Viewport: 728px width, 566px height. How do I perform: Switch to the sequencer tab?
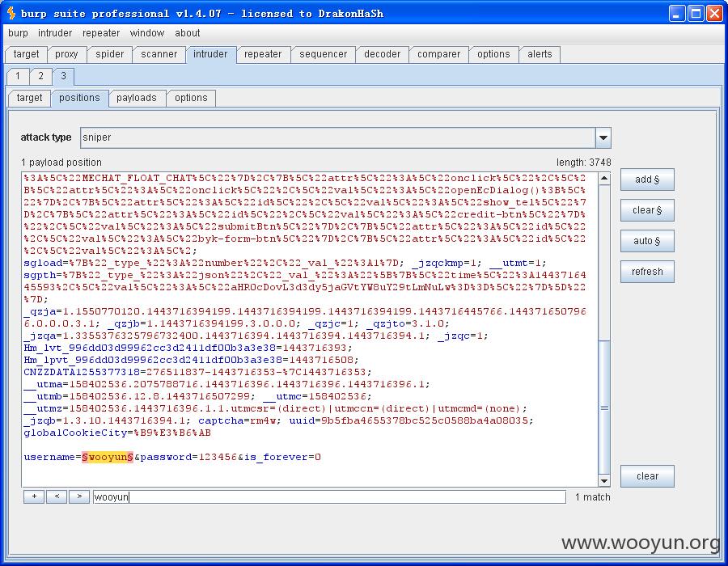click(x=323, y=54)
